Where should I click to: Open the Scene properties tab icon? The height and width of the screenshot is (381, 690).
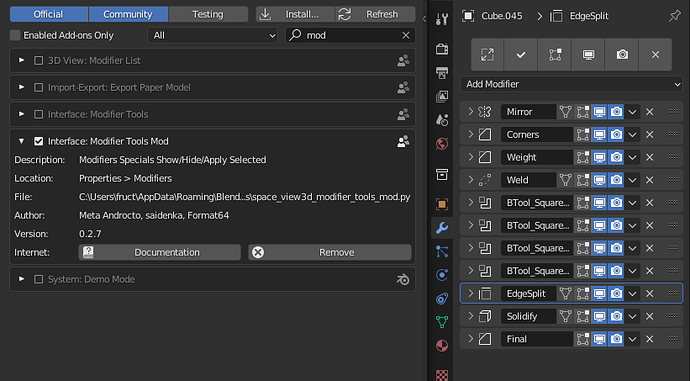click(442, 119)
